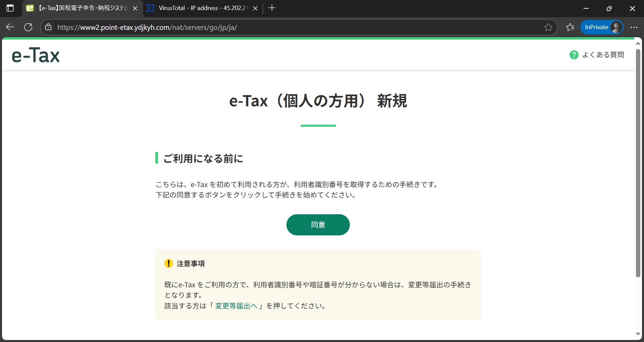The height and width of the screenshot is (342, 644).
Task: Reload the current page
Action: click(28, 27)
